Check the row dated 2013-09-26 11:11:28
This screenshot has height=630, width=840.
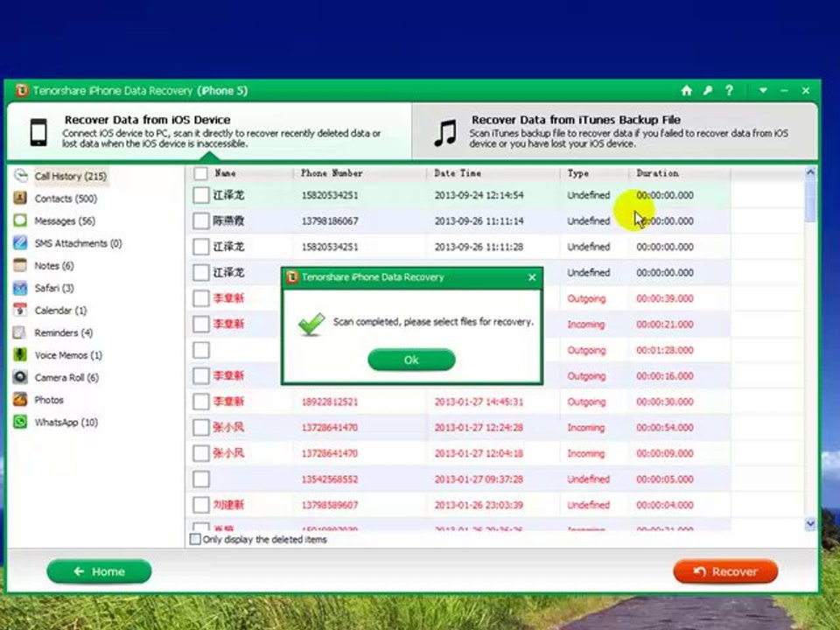click(x=201, y=247)
